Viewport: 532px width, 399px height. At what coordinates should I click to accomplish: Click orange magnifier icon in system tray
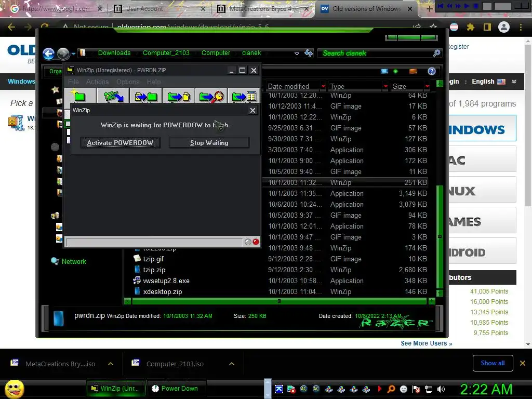(x=391, y=389)
